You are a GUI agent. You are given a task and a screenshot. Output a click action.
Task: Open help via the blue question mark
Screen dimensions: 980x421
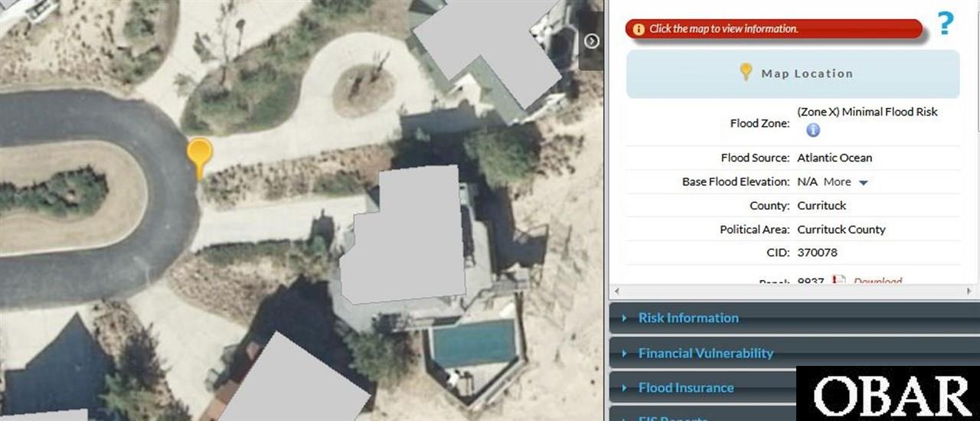point(946,24)
